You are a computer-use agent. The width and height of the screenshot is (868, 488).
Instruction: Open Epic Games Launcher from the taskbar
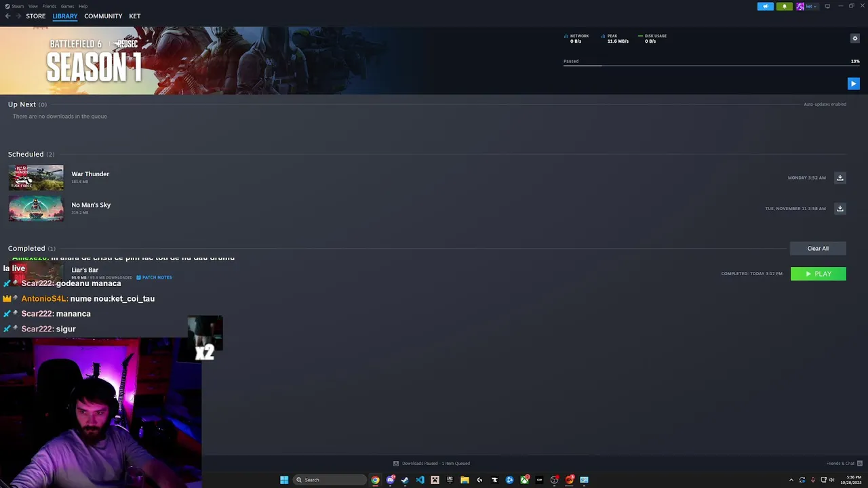tap(450, 480)
